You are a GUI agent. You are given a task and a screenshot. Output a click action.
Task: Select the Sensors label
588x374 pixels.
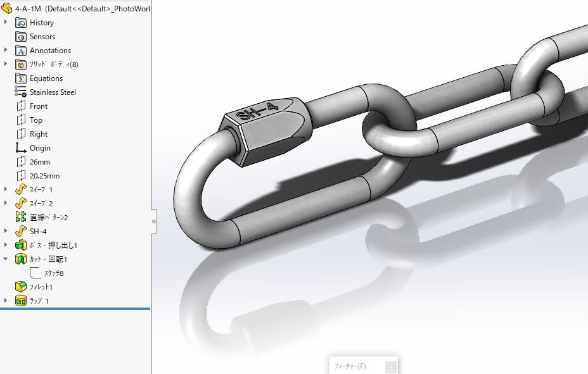pyautogui.click(x=42, y=37)
